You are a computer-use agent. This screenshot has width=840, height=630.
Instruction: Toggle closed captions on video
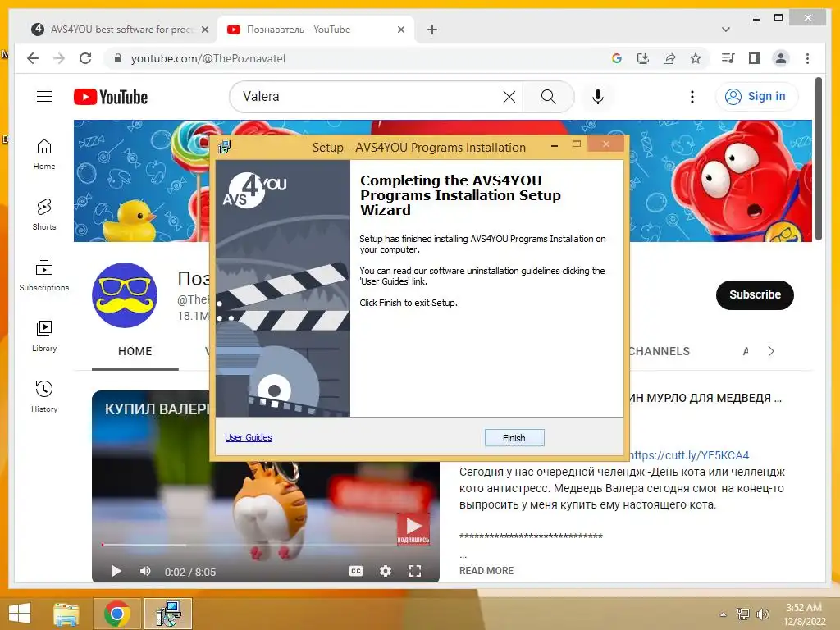coord(356,572)
